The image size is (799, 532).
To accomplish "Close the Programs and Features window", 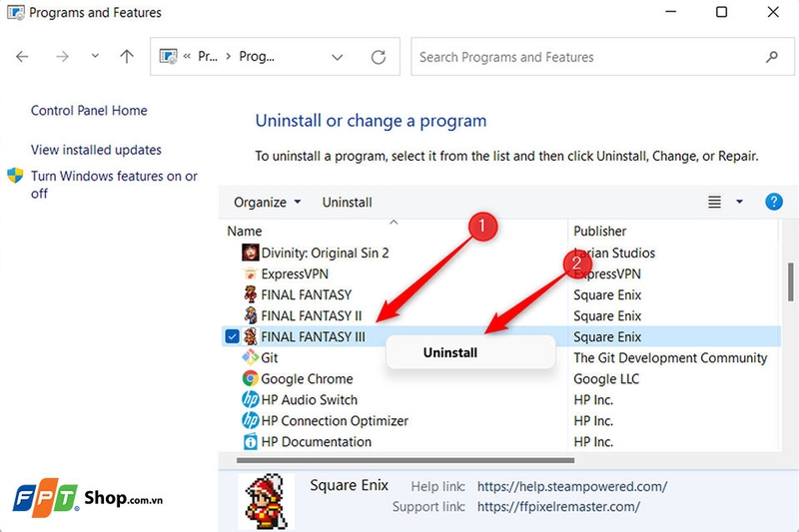I will point(773,11).
